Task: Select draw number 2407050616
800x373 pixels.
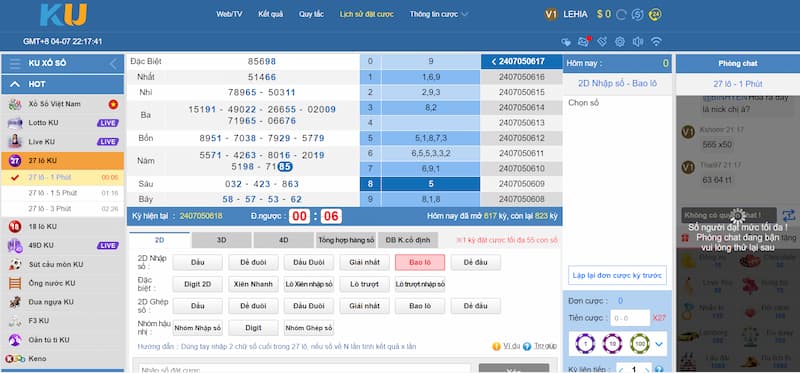Action: point(521,77)
